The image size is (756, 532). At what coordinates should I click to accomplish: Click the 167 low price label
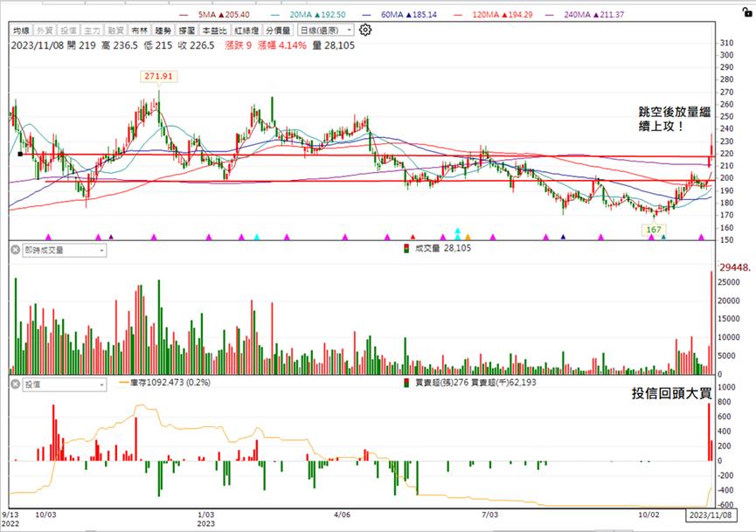[x=653, y=230]
